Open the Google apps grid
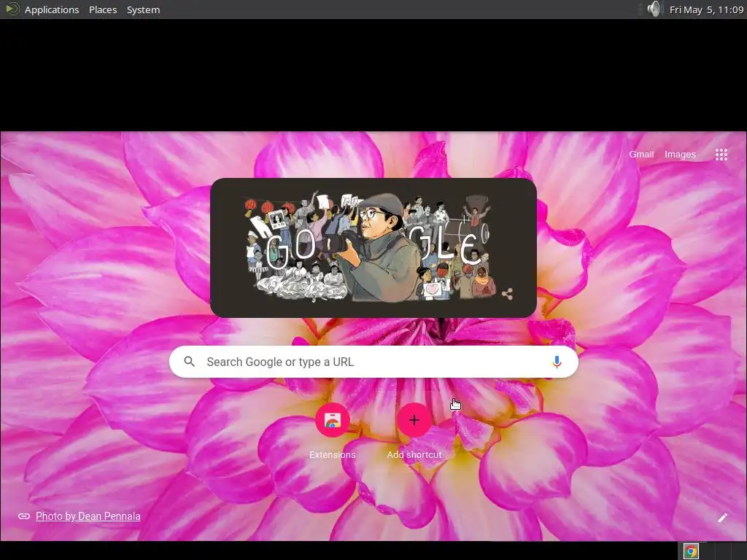 [x=721, y=155]
